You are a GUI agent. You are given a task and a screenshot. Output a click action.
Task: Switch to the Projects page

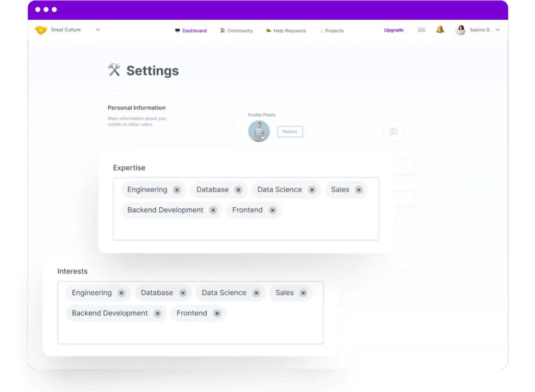[332, 31]
